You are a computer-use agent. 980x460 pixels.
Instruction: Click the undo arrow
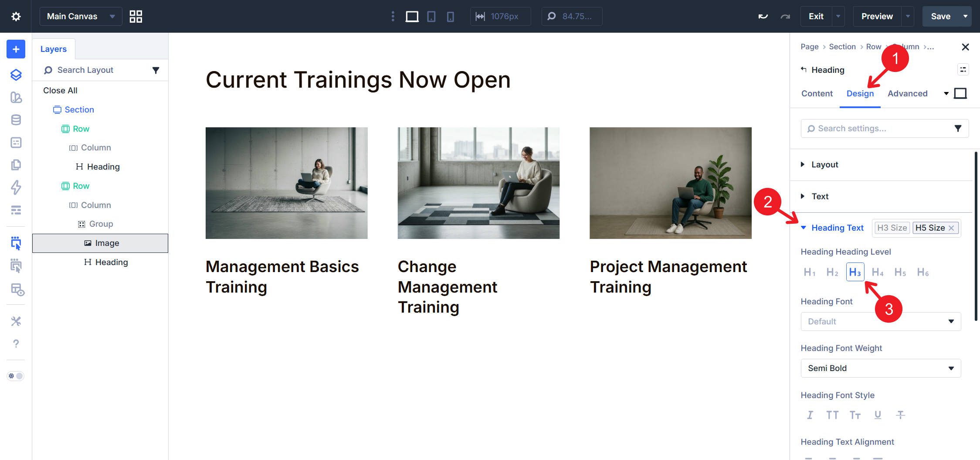tap(763, 16)
